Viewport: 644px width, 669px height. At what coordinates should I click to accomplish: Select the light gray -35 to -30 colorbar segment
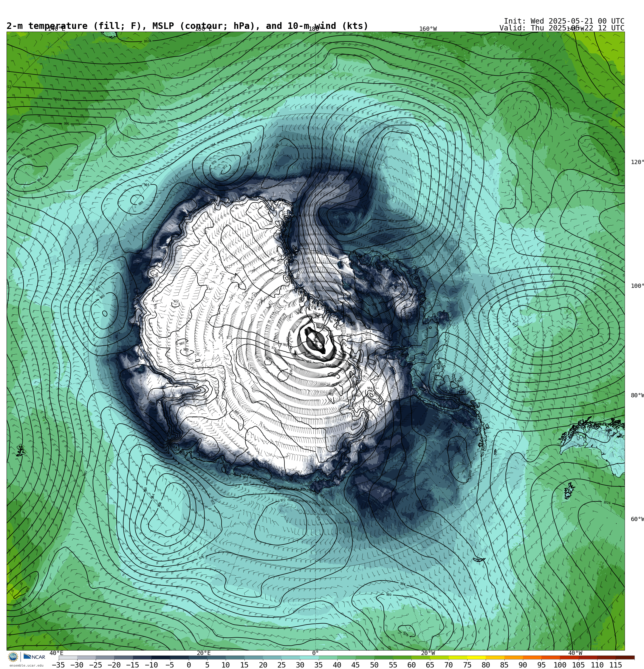click(68, 657)
